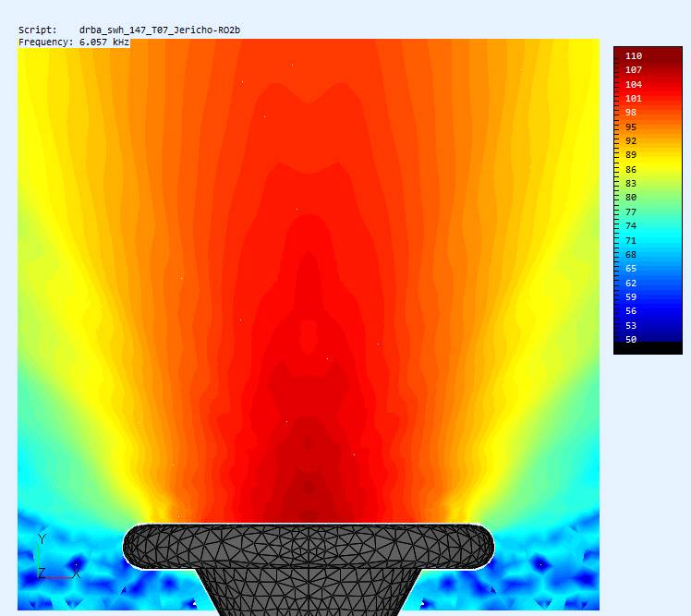This screenshot has height=616, width=691.
Task: Click the 50 label on color scale
Action: pos(631,340)
